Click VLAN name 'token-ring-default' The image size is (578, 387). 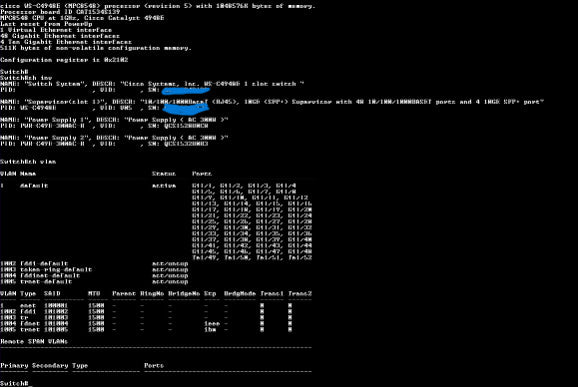pyautogui.click(x=56, y=270)
